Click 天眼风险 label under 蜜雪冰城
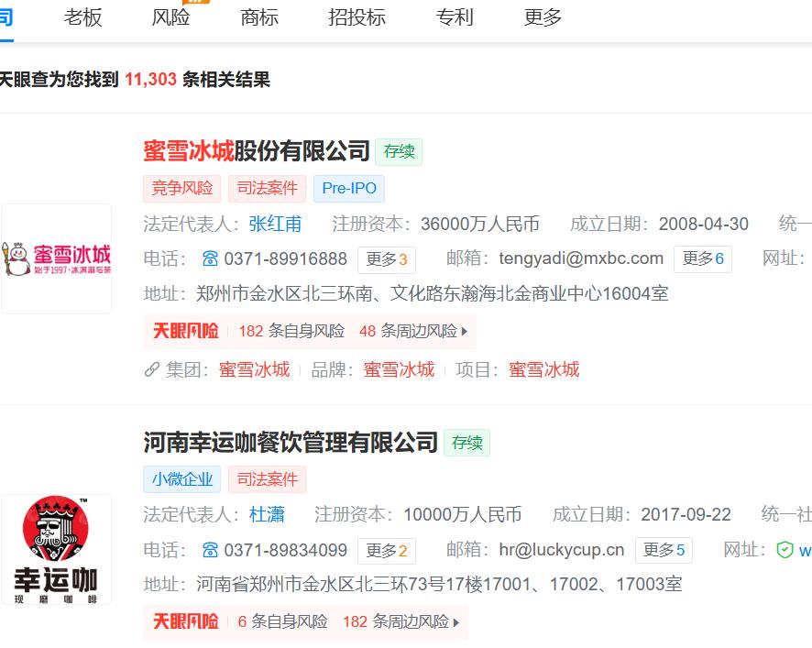The height and width of the screenshot is (648, 812). pyautogui.click(x=186, y=331)
